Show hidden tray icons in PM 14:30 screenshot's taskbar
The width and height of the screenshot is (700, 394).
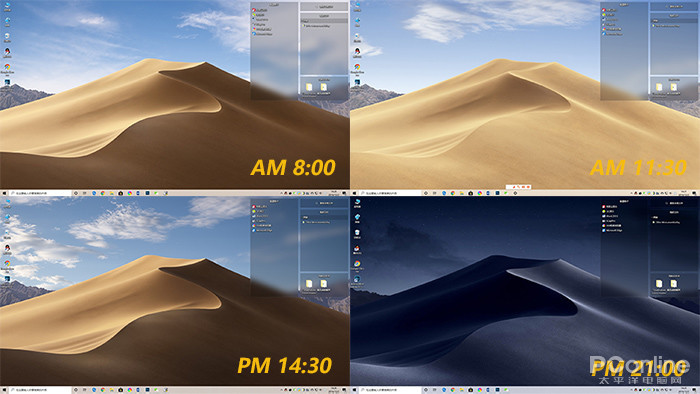point(281,390)
